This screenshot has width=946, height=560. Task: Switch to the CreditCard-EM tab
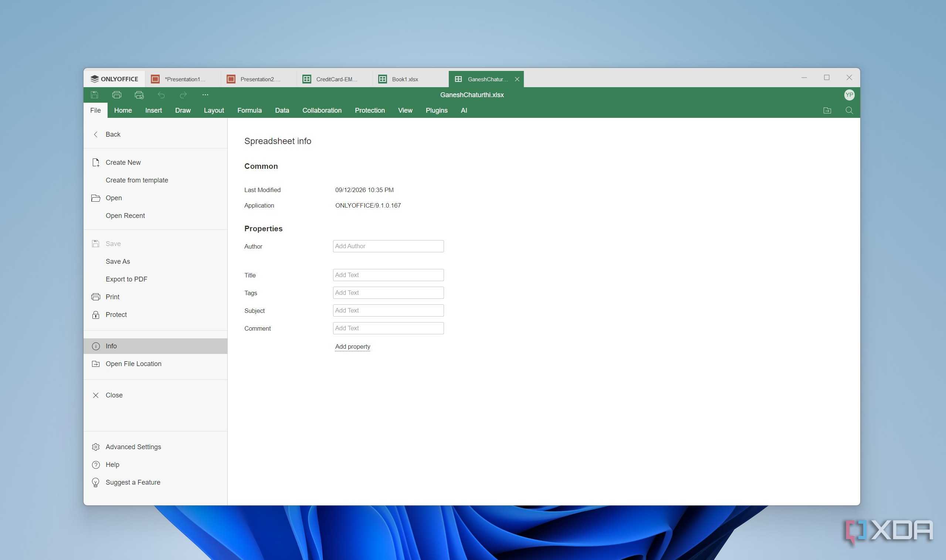click(335, 79)
